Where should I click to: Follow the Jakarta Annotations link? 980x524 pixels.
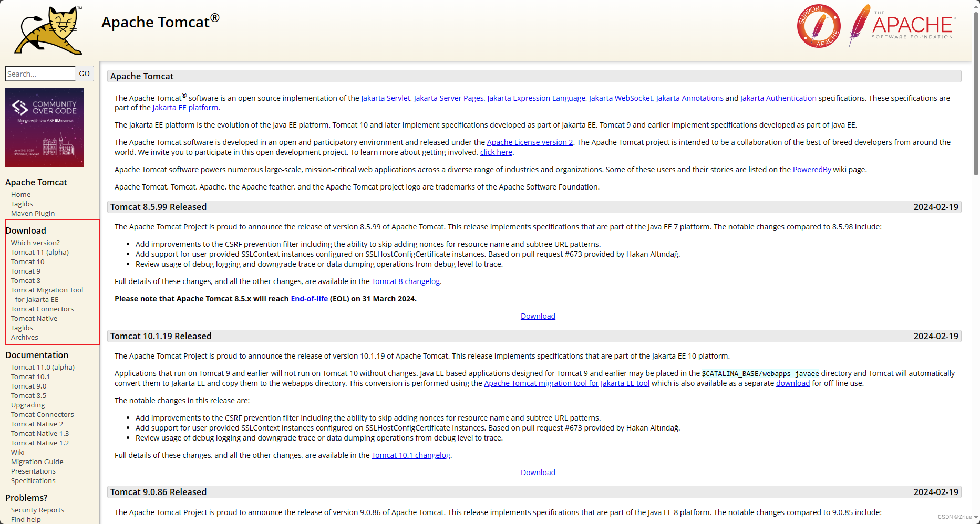pyautogui.click(x=690, y=98)
